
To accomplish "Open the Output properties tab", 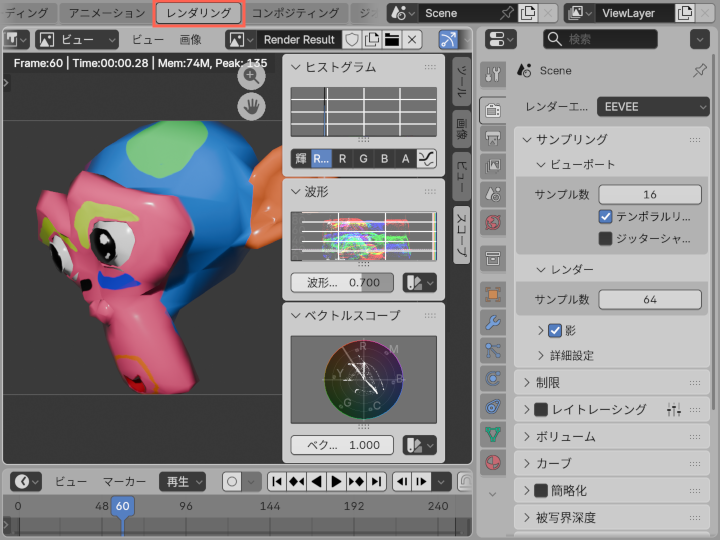I will tap(493, 138).
